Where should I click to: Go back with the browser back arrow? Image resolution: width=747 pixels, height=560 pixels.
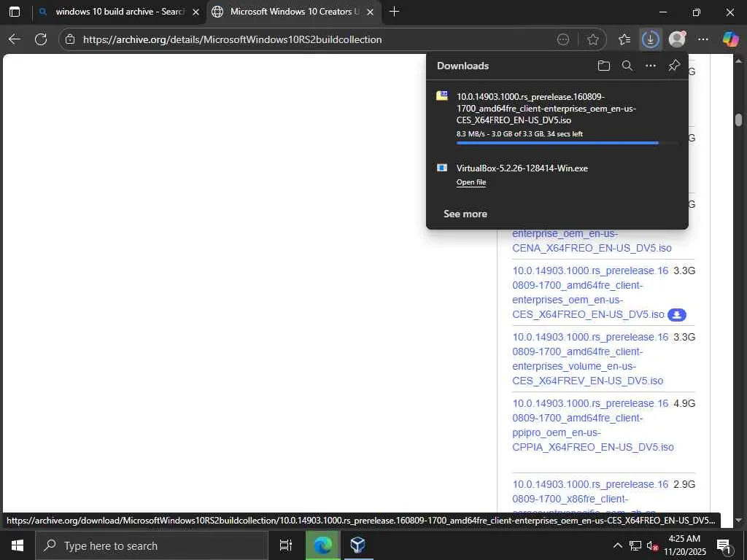(x=15, y=39)
